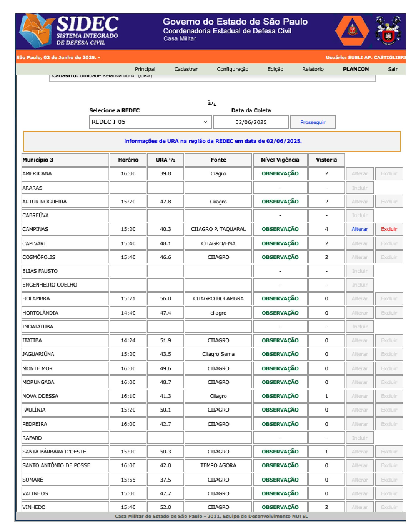Click Incluir for ARARAS row
413x532 pixels.
tap(360, 188)
